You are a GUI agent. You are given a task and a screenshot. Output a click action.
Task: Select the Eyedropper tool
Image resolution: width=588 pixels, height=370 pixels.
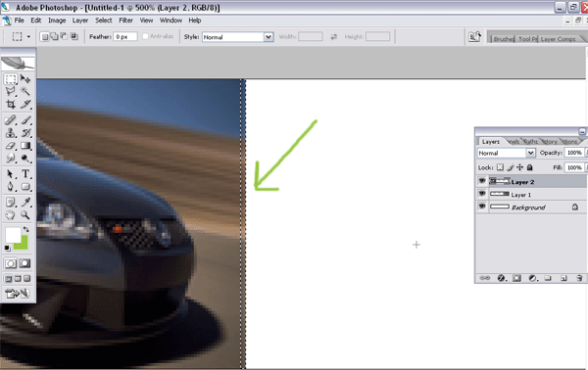(25, 203)
